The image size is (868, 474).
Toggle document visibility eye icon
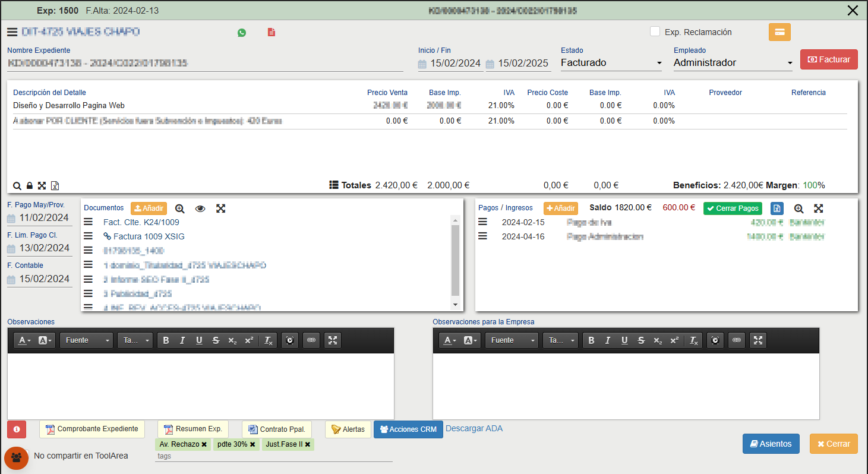tap(200, 208)
